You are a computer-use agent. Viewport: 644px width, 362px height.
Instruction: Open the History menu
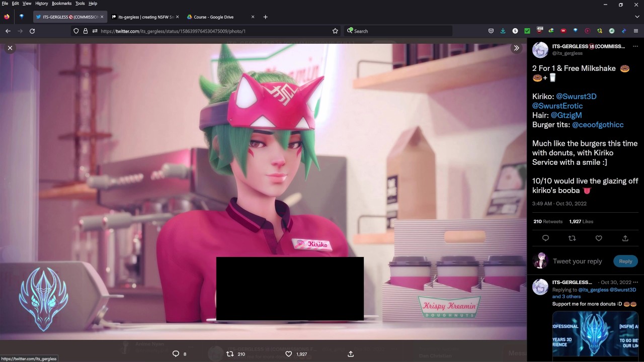(41, 4)
